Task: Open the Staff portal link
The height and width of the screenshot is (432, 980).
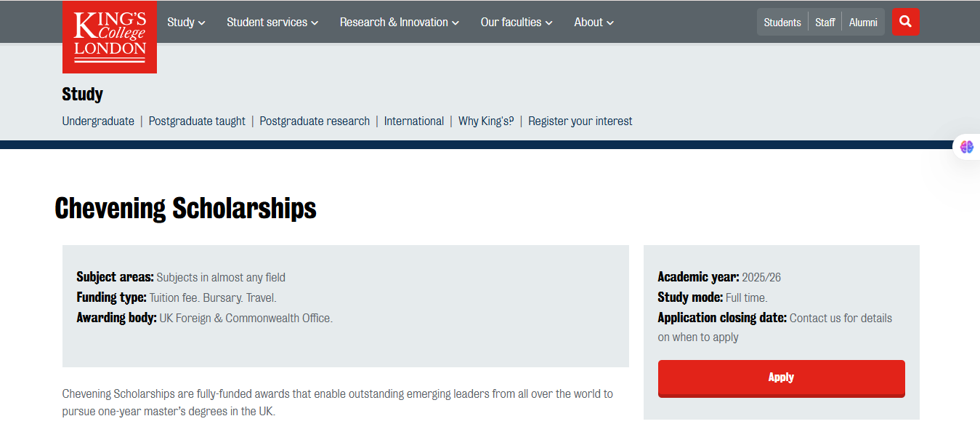Action: point(825,23)
